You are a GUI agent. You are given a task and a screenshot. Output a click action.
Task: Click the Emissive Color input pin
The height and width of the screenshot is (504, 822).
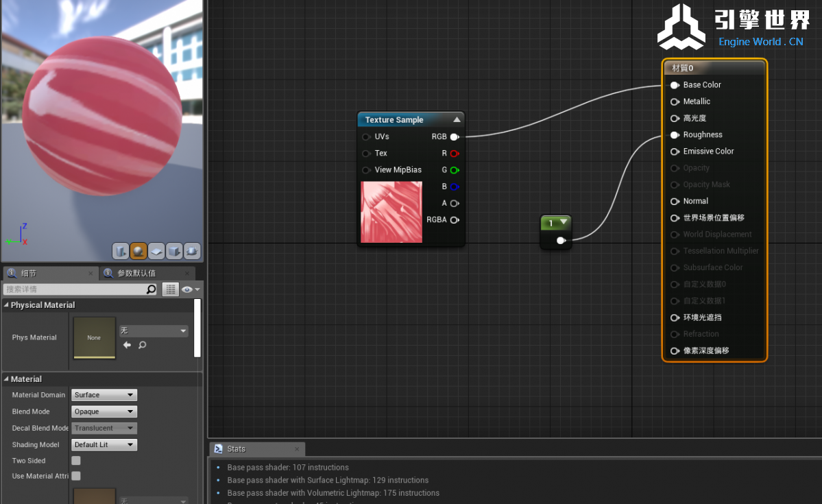point(675,152)
